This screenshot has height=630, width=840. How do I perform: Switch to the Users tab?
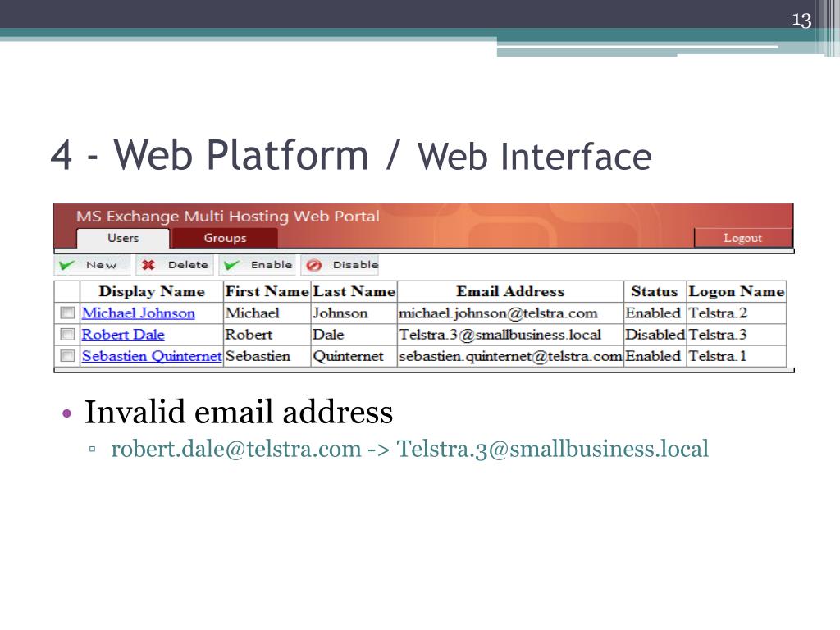[123, 239]
